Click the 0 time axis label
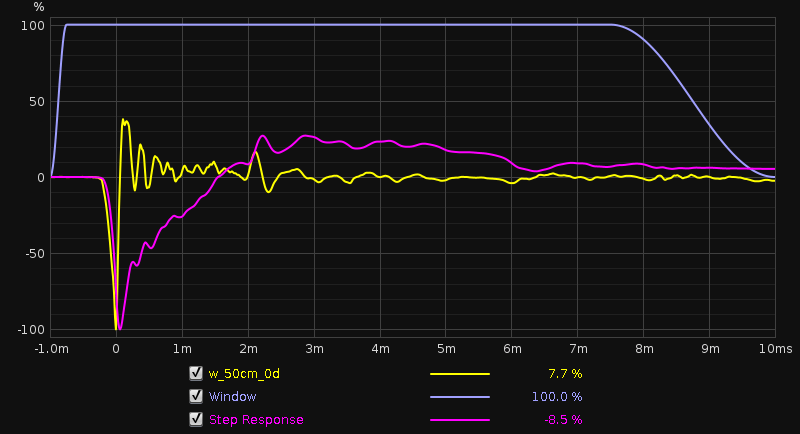 116,349
